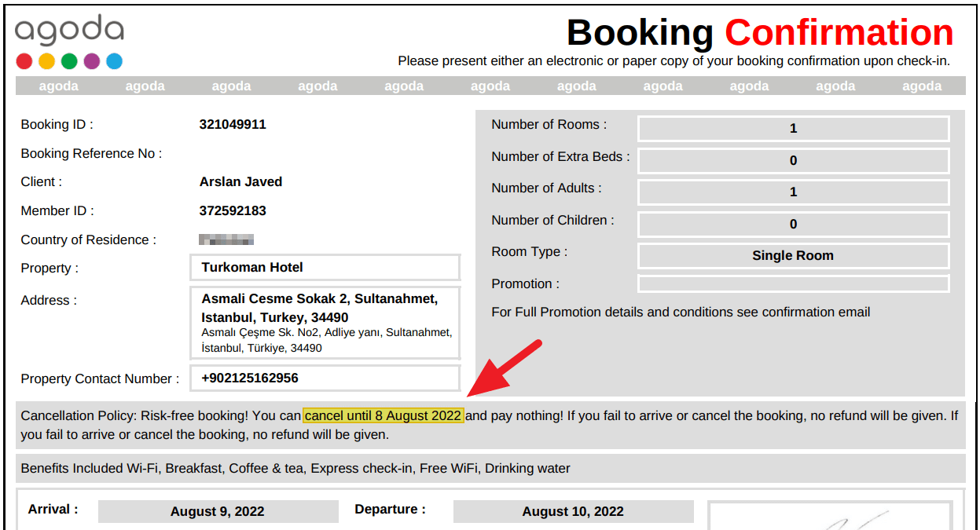
Task: Click the empty Promotion field
Action: pyautogui.click(x=793, y=283)
